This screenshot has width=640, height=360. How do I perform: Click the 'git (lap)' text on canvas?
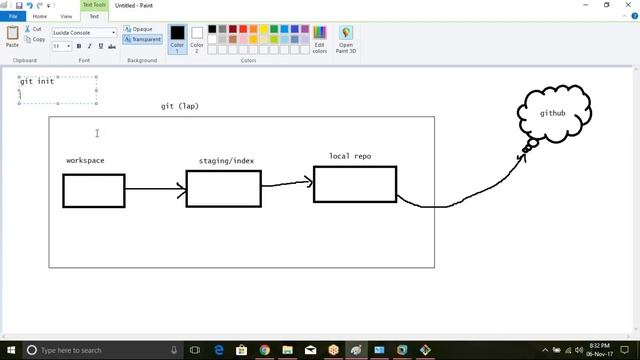pyautogui.click(x=180, y=106)
